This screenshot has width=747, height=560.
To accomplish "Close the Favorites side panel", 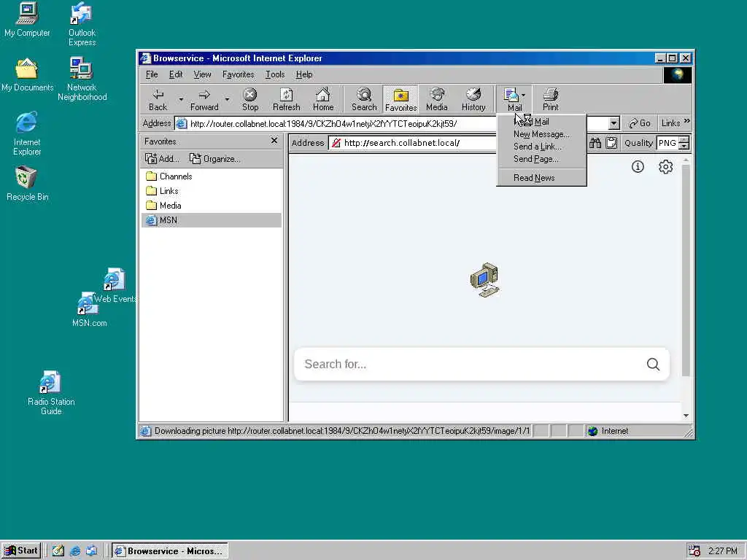I will click(x=274, y=141).
